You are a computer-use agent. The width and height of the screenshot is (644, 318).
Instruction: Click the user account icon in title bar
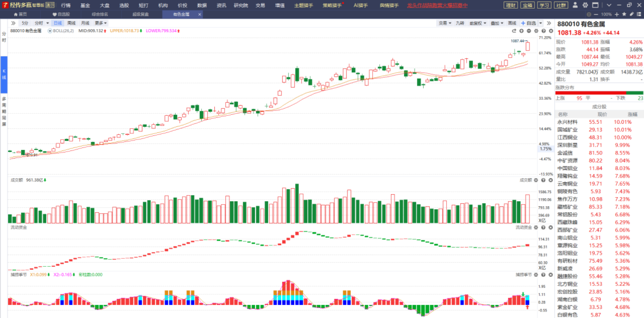pyautogui.click(x=575, y=5)
